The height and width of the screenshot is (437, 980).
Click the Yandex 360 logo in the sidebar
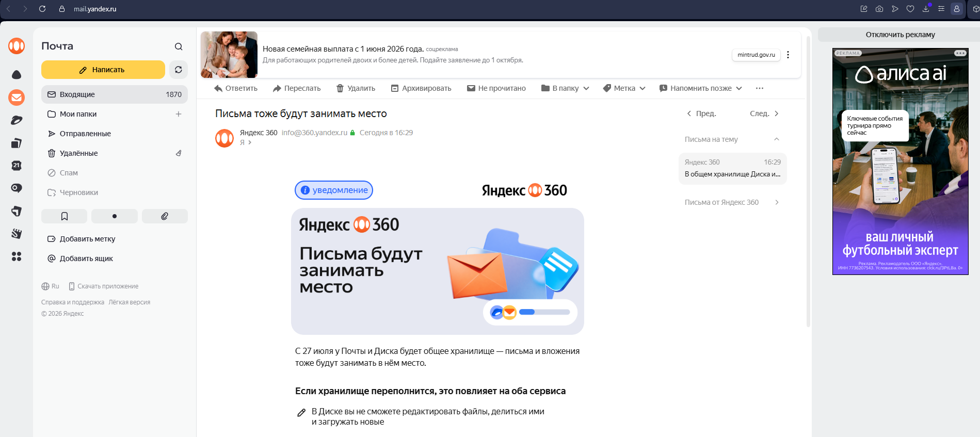coord(17,46)
